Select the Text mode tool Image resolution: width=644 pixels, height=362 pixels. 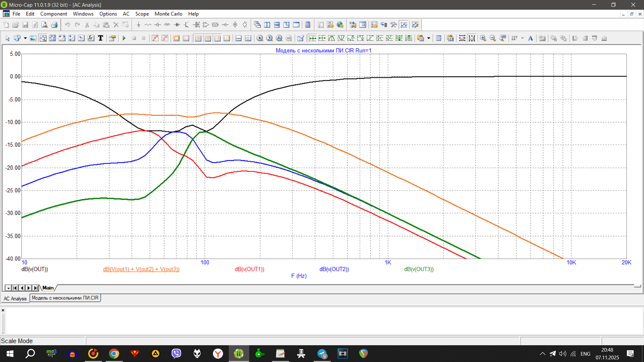[100, 38]
